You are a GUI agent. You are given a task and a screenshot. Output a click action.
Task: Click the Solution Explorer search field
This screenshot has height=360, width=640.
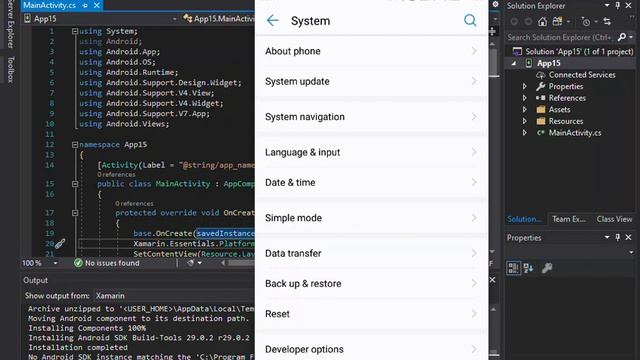[x=560, y=37]
